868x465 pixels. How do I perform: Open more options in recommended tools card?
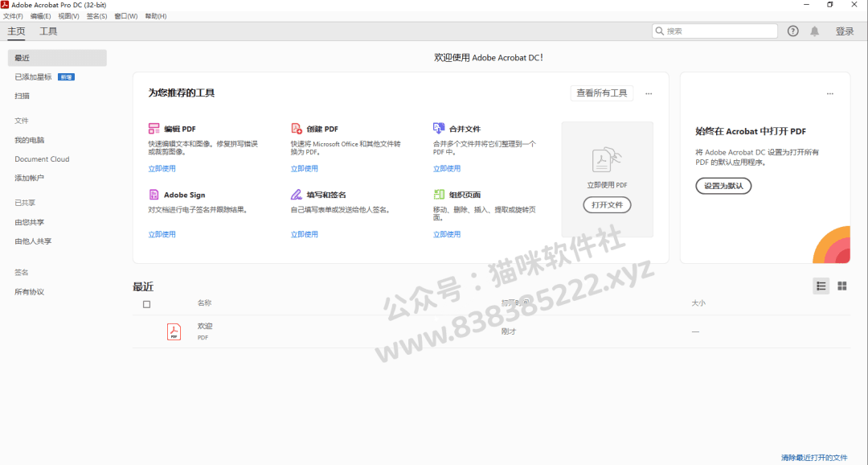649,93
